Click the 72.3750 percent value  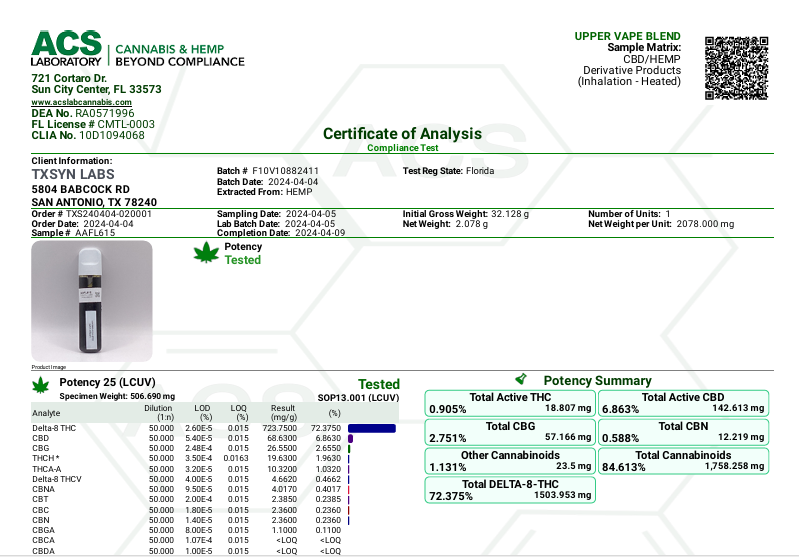(x=326, y=428)
